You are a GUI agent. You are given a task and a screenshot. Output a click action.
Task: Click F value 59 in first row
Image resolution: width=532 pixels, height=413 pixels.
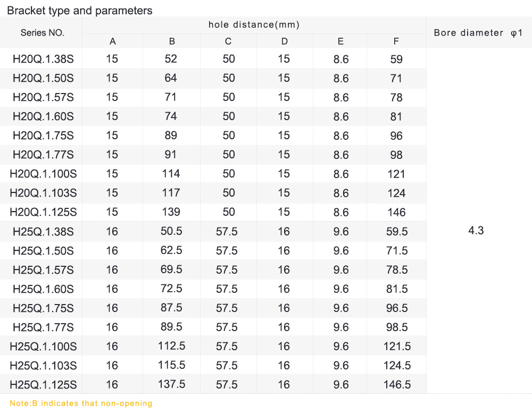(396, 59)
